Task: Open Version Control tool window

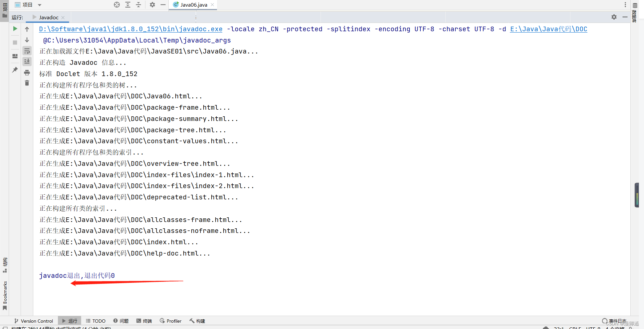Action: tap(34, 321)
